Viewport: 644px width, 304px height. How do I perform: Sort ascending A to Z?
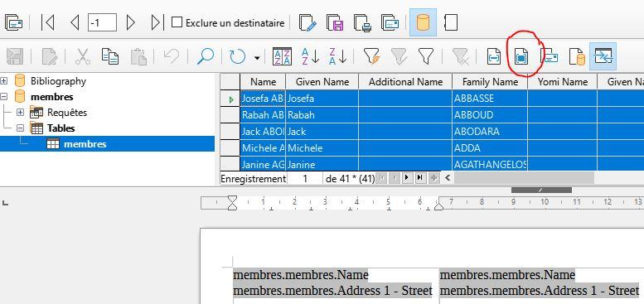coord(310,56)
